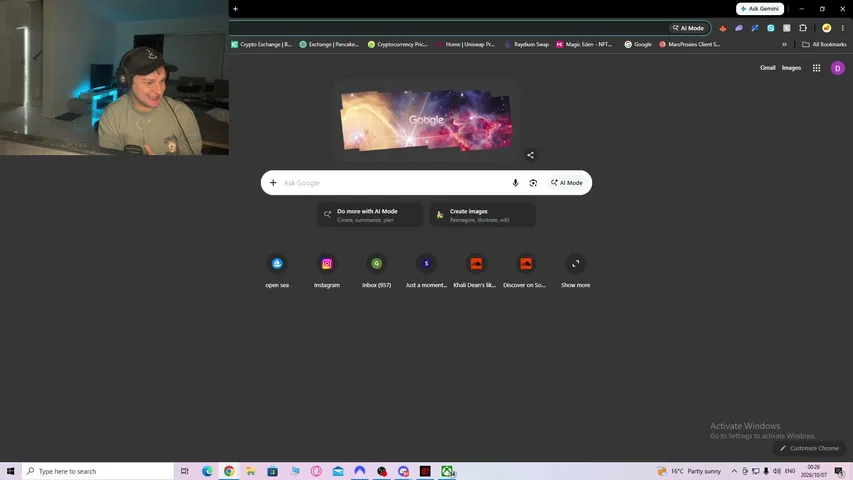Expand shortcuts with Show more
This screenshot has height=480, width=853.
coord(576,271)
